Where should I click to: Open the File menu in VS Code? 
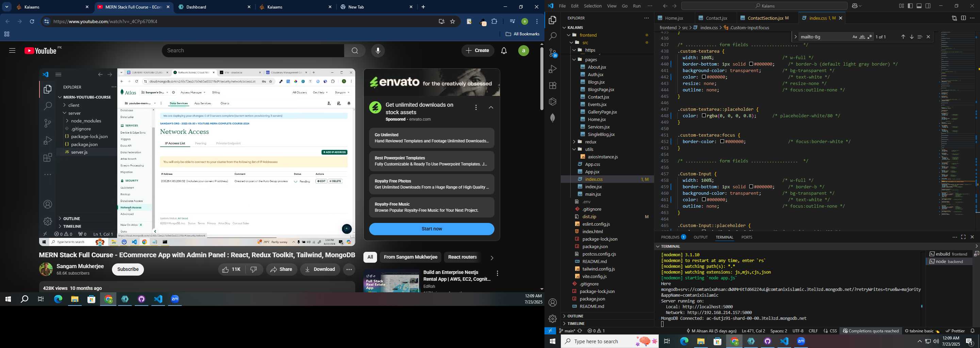(562, 6)
